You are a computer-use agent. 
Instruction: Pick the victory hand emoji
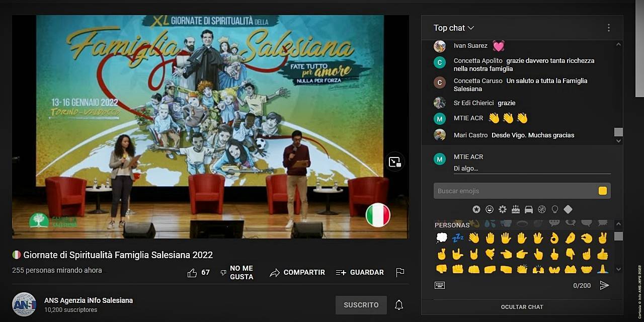(602, 238)
